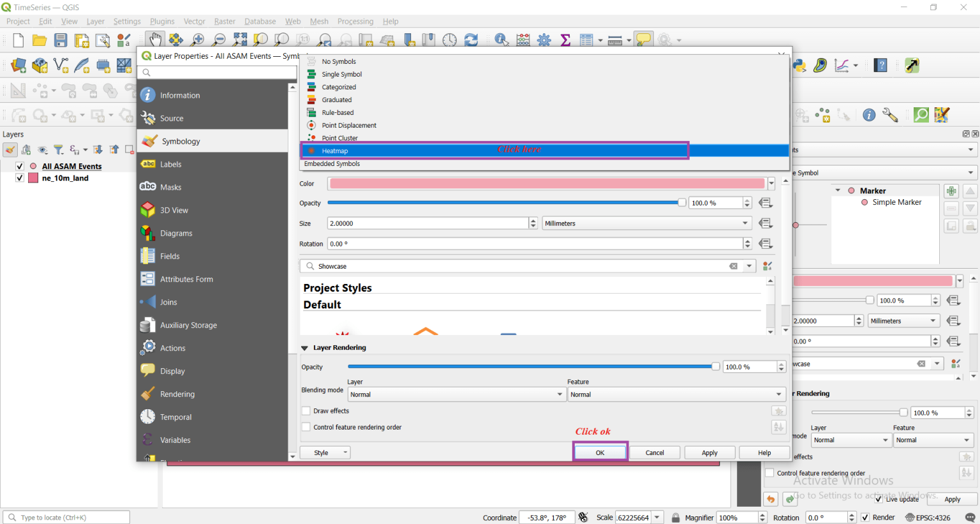The width and height of the screenshot is (980, 524).
Task: Confirm changes with the OK button
Action: coord(600,452)
